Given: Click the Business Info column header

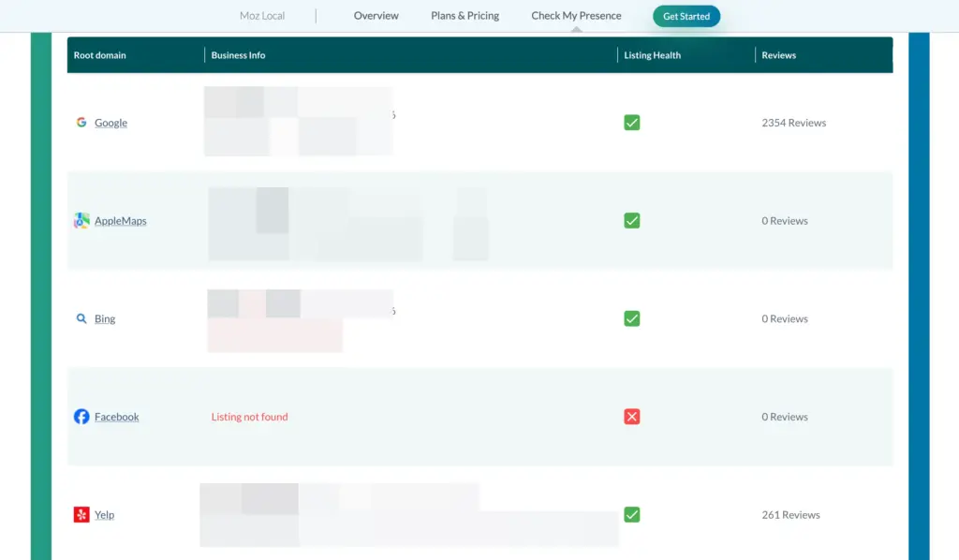Looking at the screenshot, I should click(238, 55).
